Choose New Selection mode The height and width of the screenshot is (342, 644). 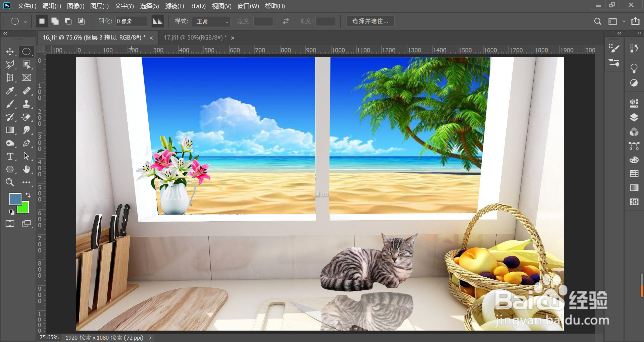pyautogui.click(x=42, y=21)
